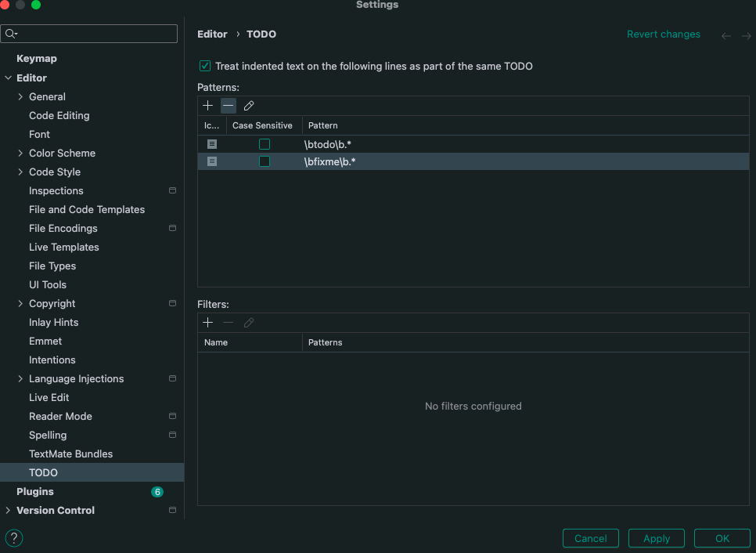Viewport: 756px width, 553px height.
Task: Click the Editor breadcrumb
Action: click(212, 34)
